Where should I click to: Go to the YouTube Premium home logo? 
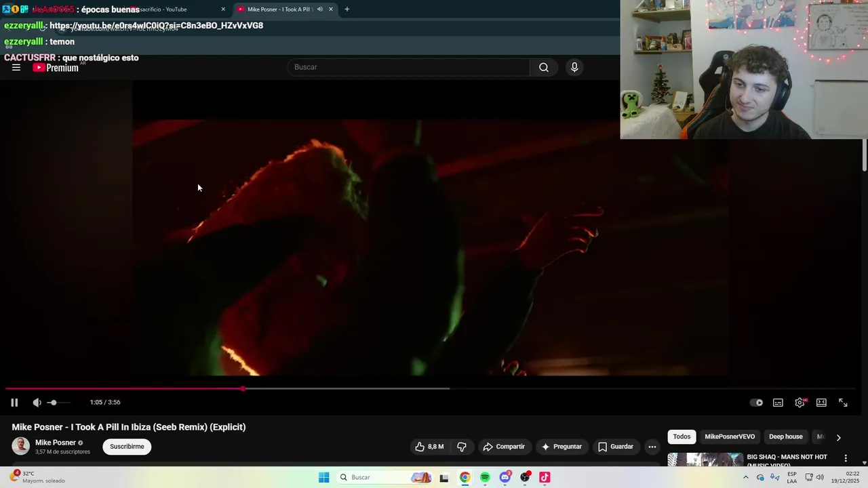[x=56, y=67]
